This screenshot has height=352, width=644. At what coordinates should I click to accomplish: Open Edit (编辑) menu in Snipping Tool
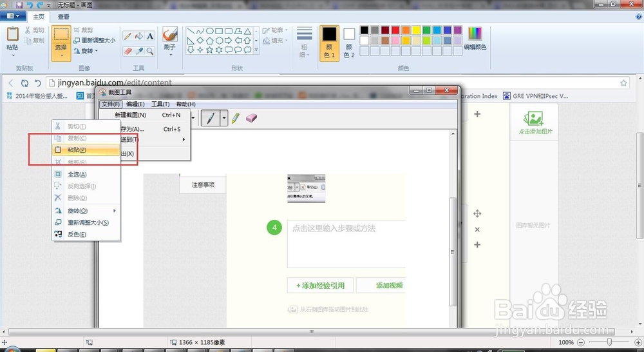(135, 104)
